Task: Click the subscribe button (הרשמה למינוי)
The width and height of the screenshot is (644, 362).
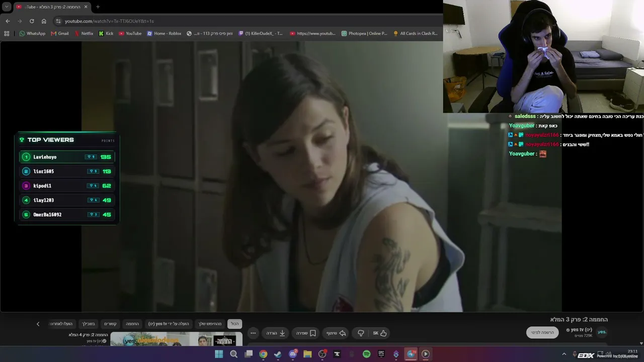Action: tap(542, 332)
